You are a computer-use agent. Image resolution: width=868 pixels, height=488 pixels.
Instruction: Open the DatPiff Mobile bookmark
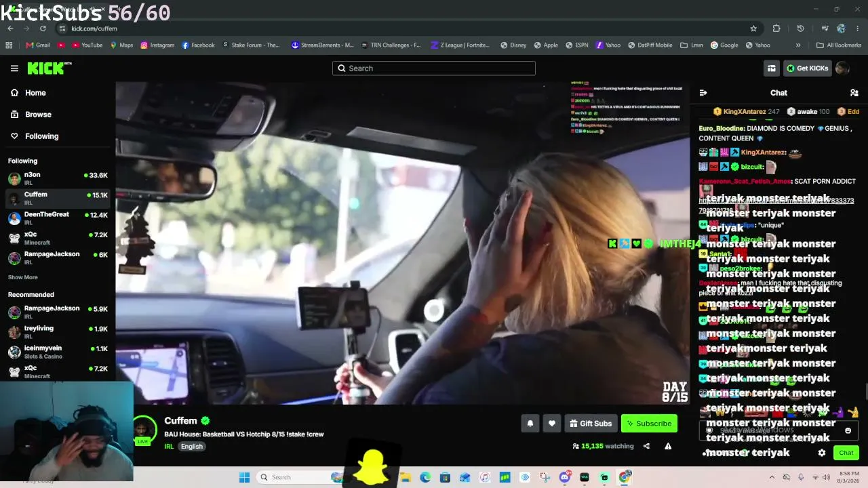(650, 45)
